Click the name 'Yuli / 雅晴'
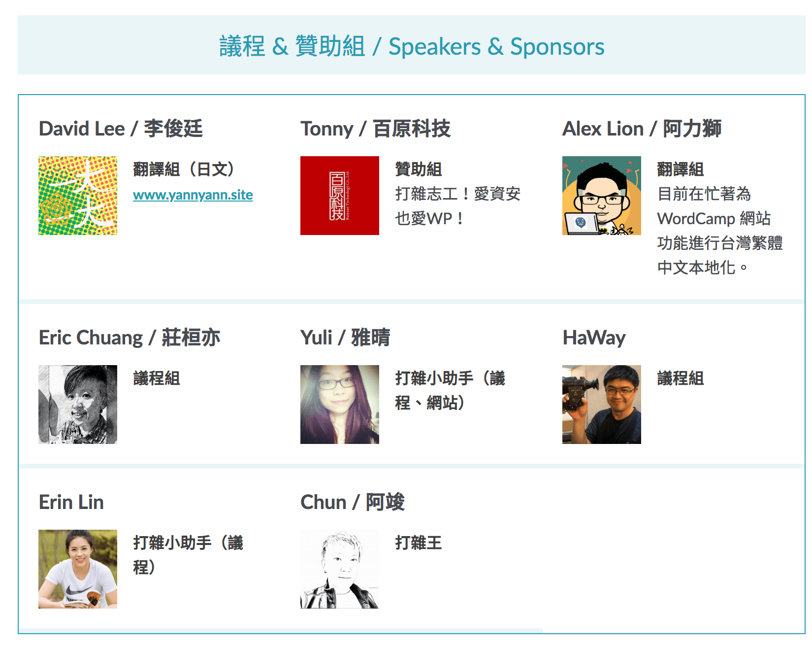The image size is (812, 645). pos(345,338)
